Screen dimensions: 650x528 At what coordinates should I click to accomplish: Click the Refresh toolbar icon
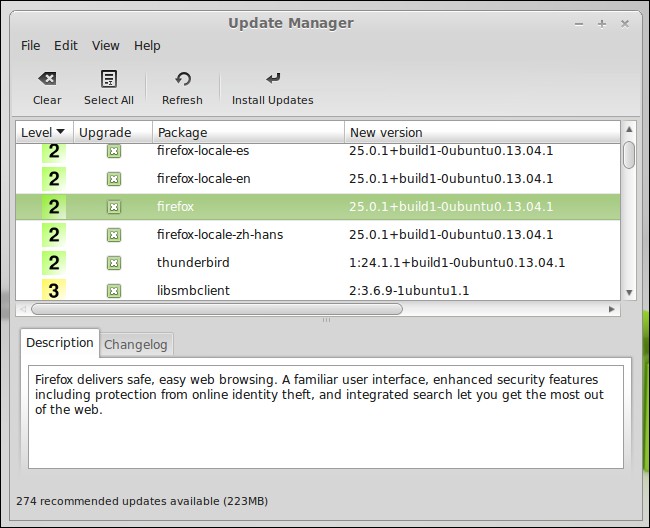[x=183, y=79]
